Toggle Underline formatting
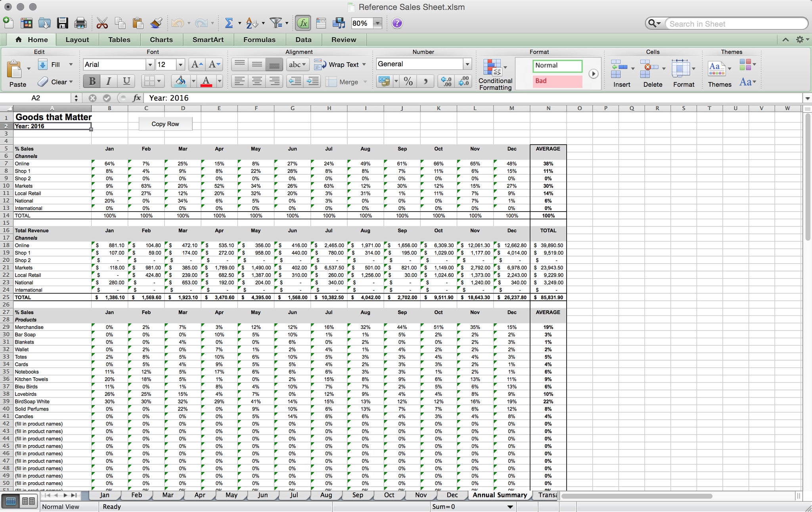 click(x=126, y=82)
